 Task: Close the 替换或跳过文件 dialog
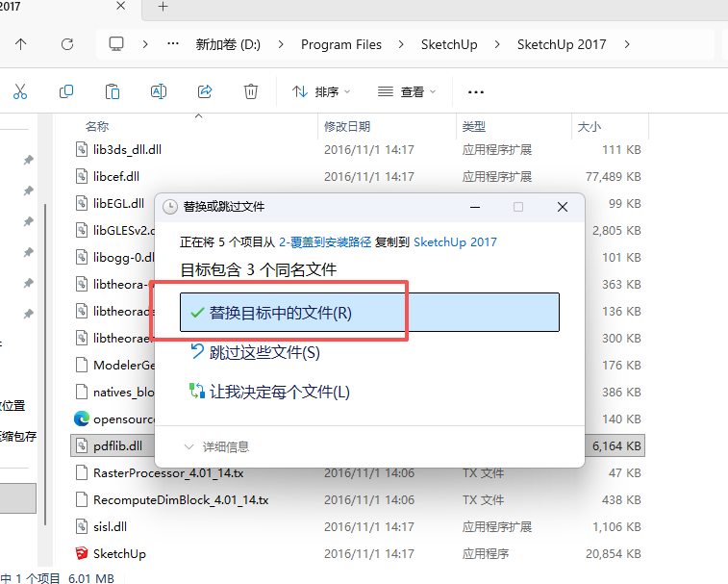(x=563, y=207)
